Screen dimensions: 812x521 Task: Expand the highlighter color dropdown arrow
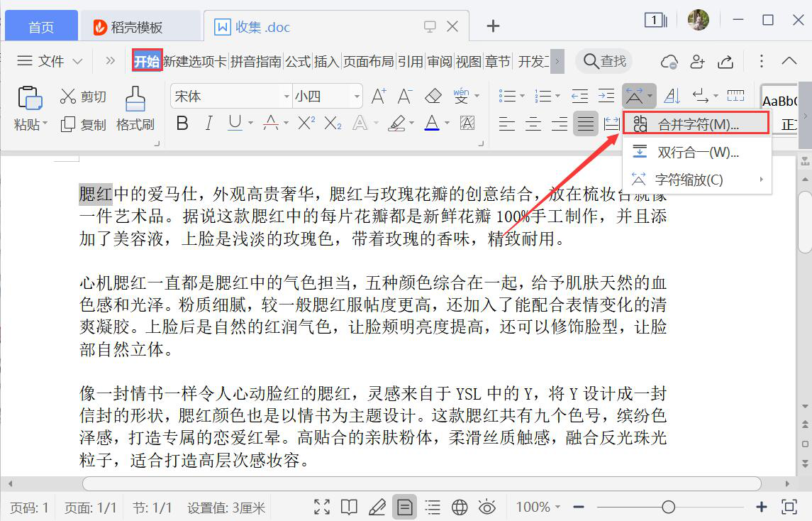tap(412, 124)
